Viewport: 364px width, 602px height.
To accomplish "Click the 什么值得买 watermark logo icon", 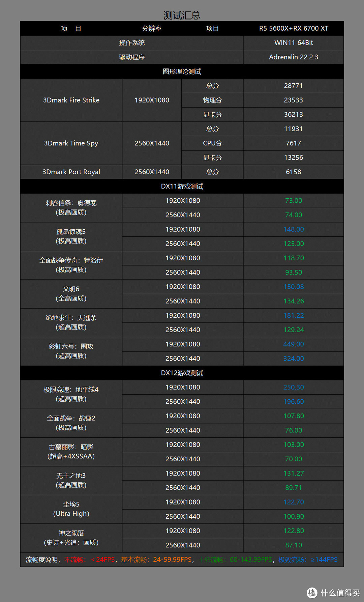I will point(312,593).
